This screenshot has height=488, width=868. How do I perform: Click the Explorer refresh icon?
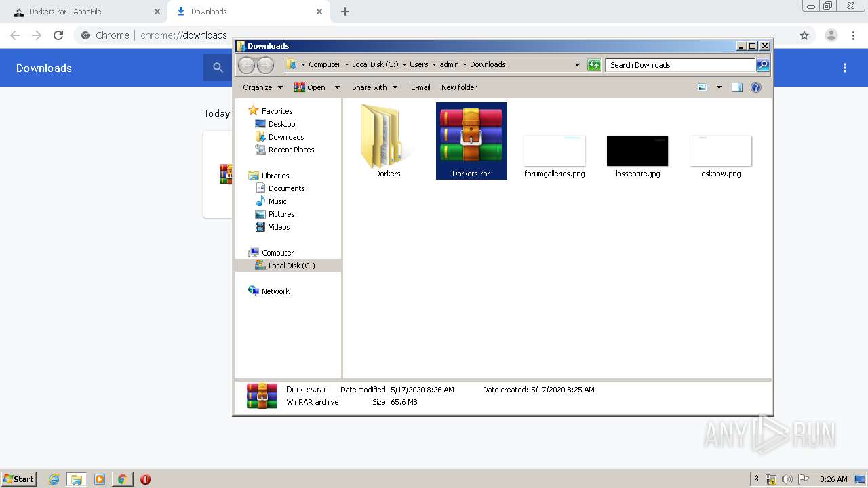594,65
